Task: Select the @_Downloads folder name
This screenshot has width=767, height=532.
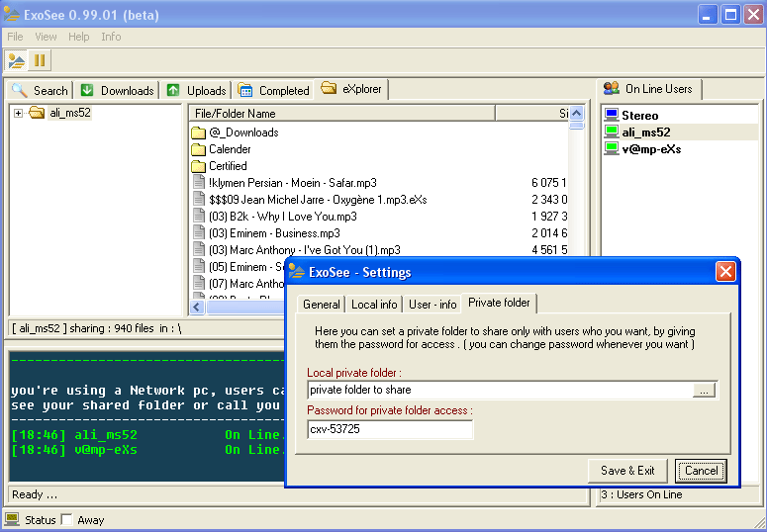Action: (x=243, y=133)
